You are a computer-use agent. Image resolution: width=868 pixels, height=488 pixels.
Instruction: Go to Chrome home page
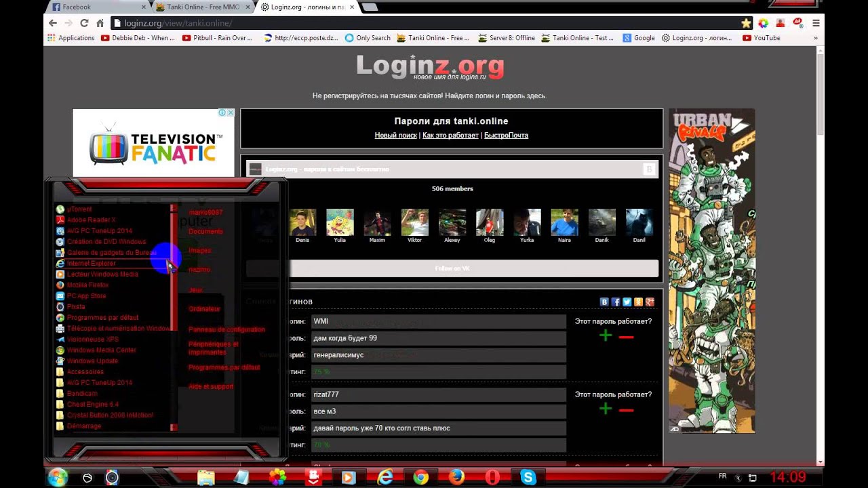click(x=100, y=23)
